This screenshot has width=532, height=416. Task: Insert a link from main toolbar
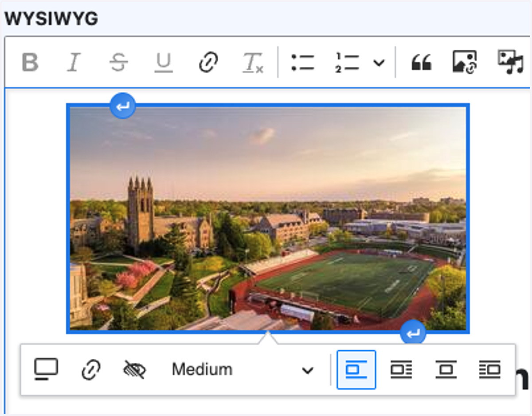208,63
